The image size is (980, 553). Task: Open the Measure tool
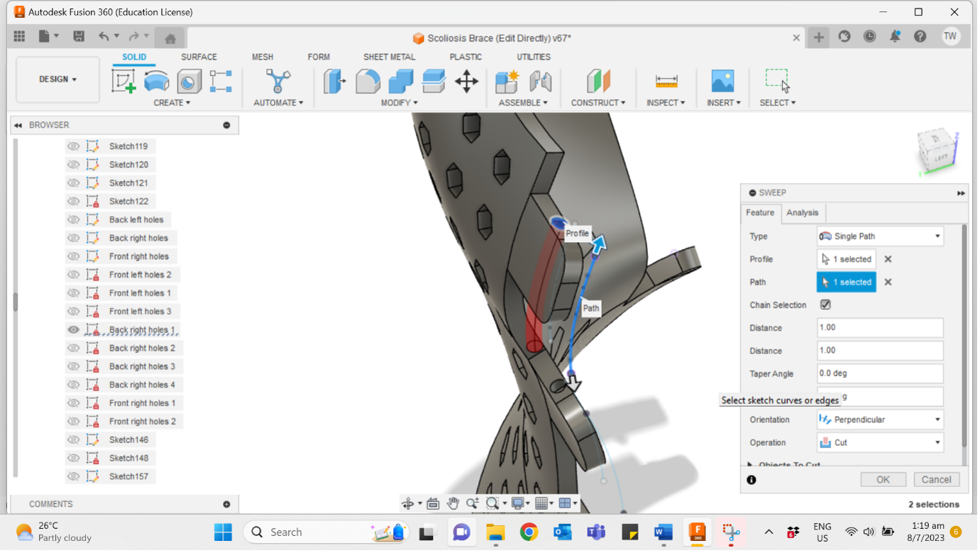pos(666,81)
